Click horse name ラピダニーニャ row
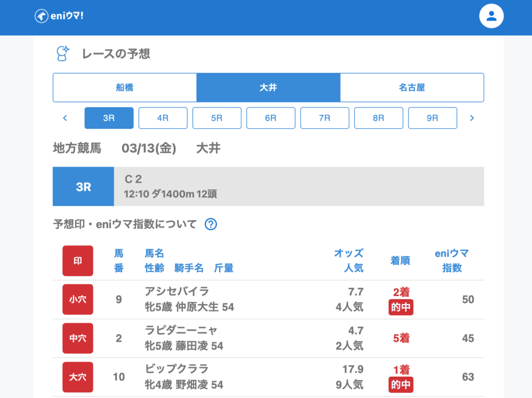The height and width of the screenshot is (398, 532). pyautogui.click(x=181, y=331)
